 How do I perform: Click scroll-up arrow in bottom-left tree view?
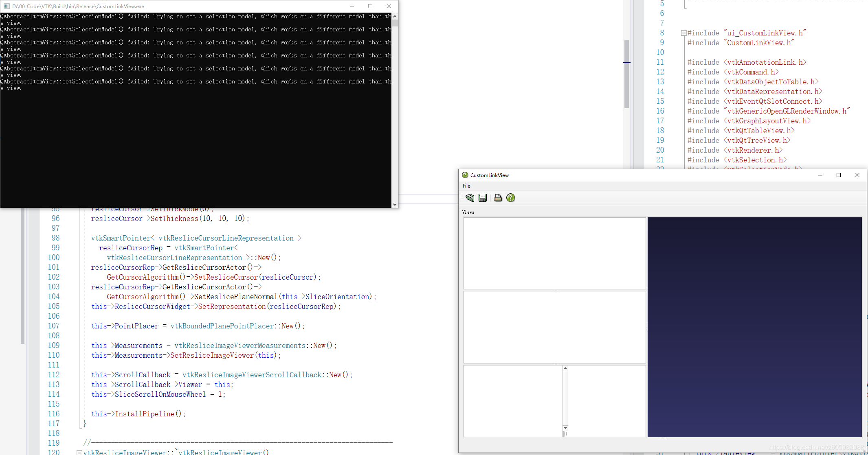click(x=565, y=368)
